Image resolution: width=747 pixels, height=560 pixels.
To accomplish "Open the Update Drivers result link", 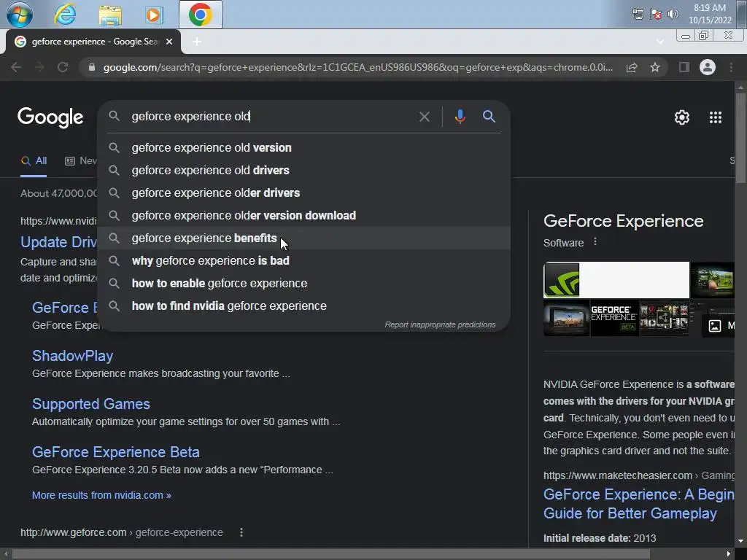I will pyautogui.click(x=58, y=242).
